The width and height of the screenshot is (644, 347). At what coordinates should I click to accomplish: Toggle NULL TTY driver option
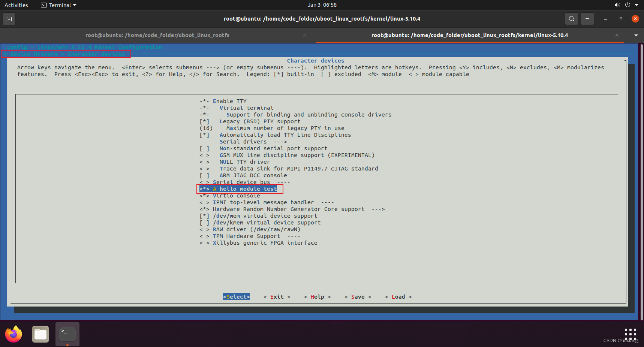coord(235,162)
